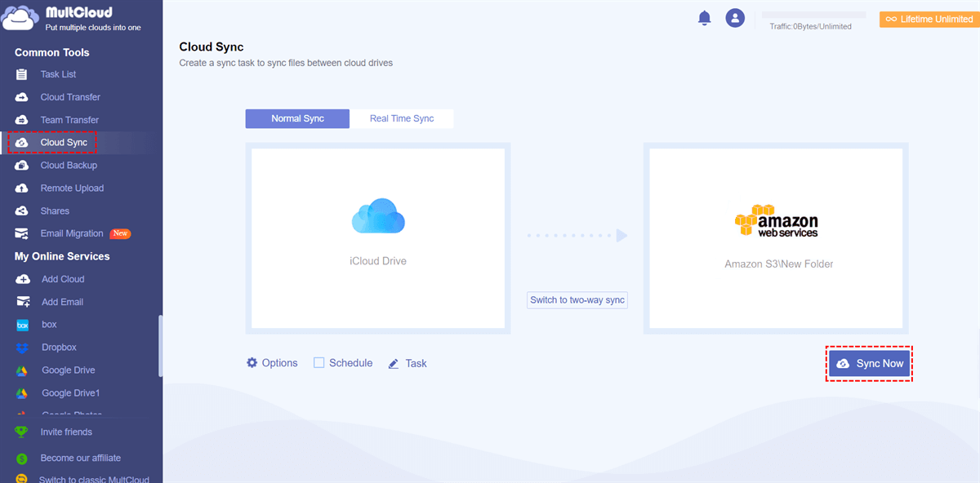This screenshot has height=483, width=980.
Task: Click the sidebar vertical scrollbar
Action: (x=160, y=347)
